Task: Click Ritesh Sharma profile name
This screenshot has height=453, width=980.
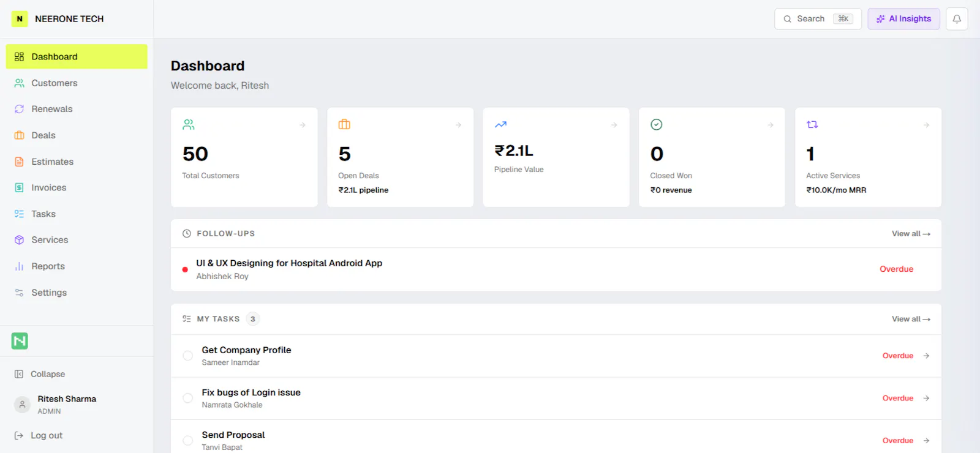Action: 67,399
